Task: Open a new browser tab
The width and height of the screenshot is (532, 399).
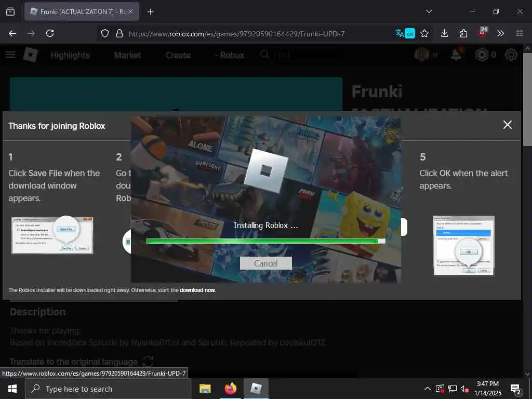Action: coord(150,12)
